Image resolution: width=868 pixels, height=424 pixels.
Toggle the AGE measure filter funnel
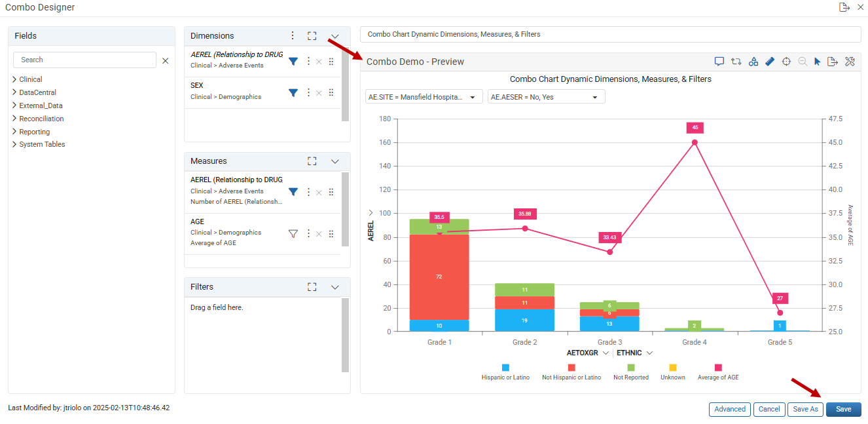point(293,233)
